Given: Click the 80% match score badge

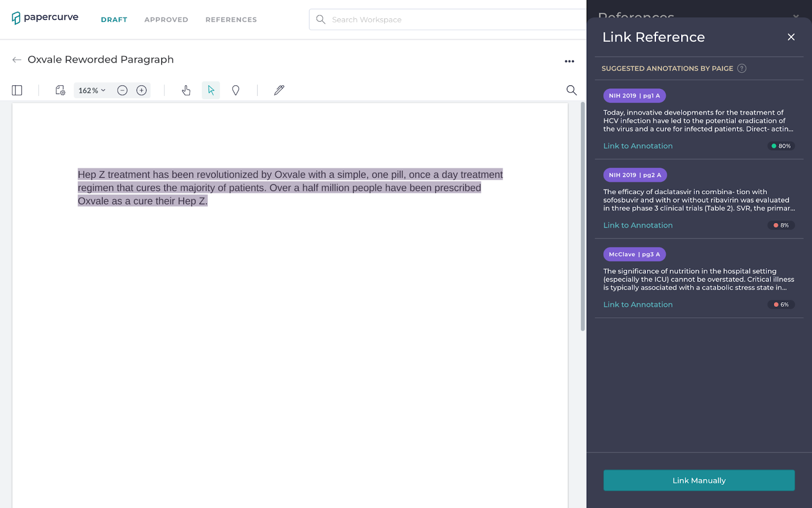Looking at the screenshot, I should [x=781, y=146].
